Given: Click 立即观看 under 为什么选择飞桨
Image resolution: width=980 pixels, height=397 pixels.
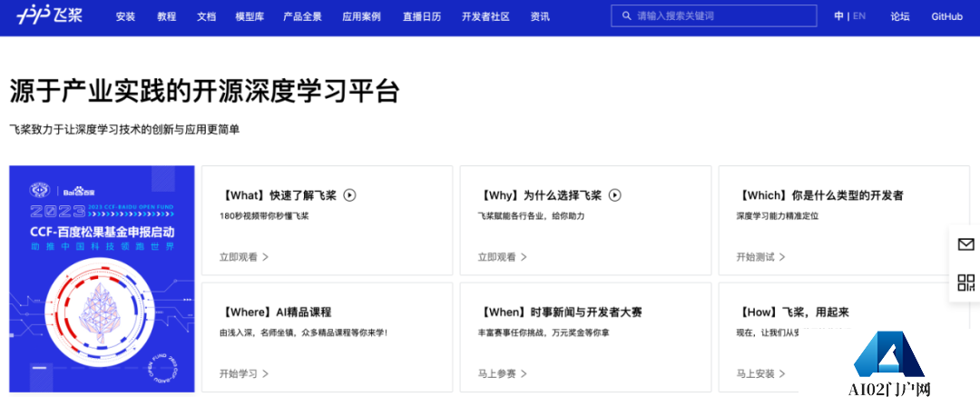Looking at the screenshot, I should 497,257.
